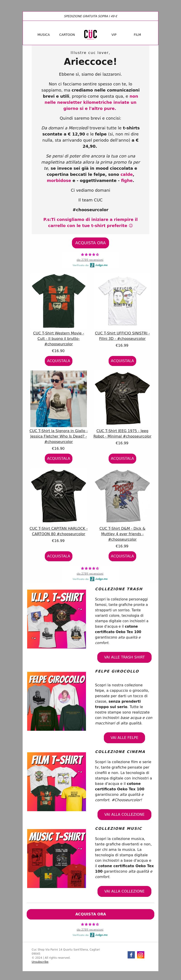Open the CARTOON menu item
Image resolution: width=181 pixels, height=980 pixels.
pos(67,35)
